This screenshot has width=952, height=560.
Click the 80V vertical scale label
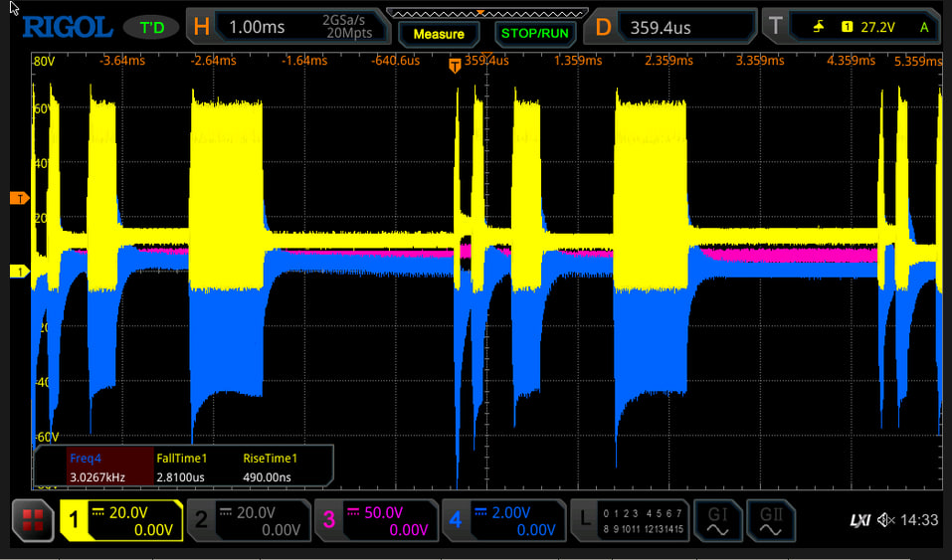pyautogui.click(x=45, y=62)
